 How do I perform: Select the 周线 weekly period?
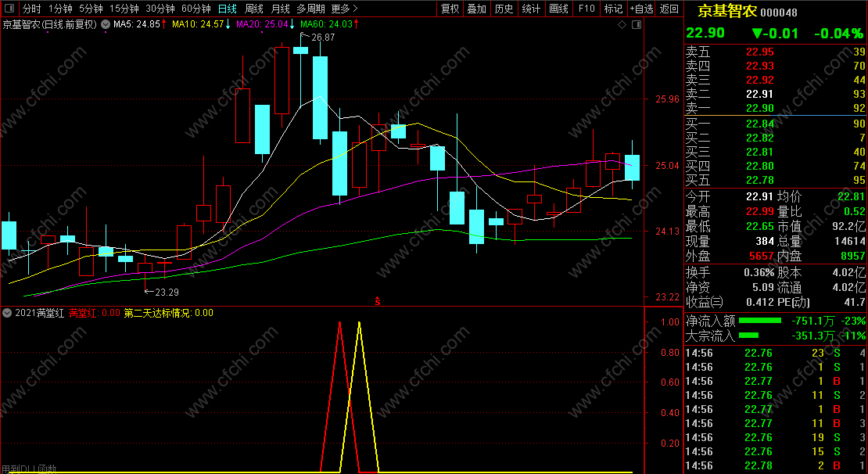[253, 9]
